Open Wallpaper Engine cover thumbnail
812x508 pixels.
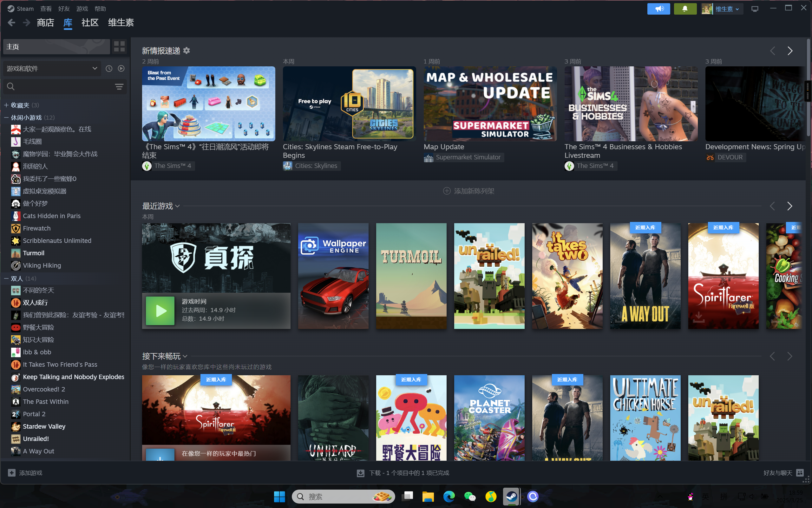point(333,276)
